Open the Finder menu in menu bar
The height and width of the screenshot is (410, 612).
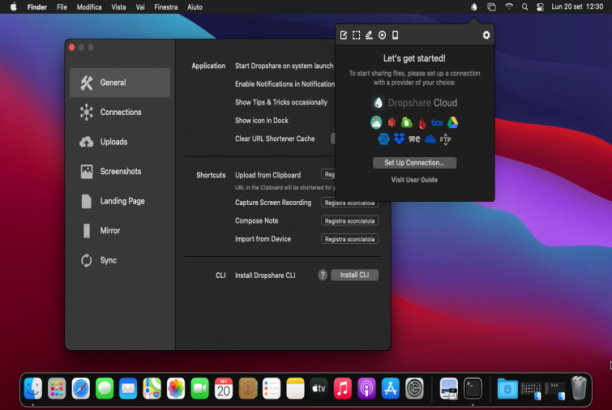tap(37, 7)
